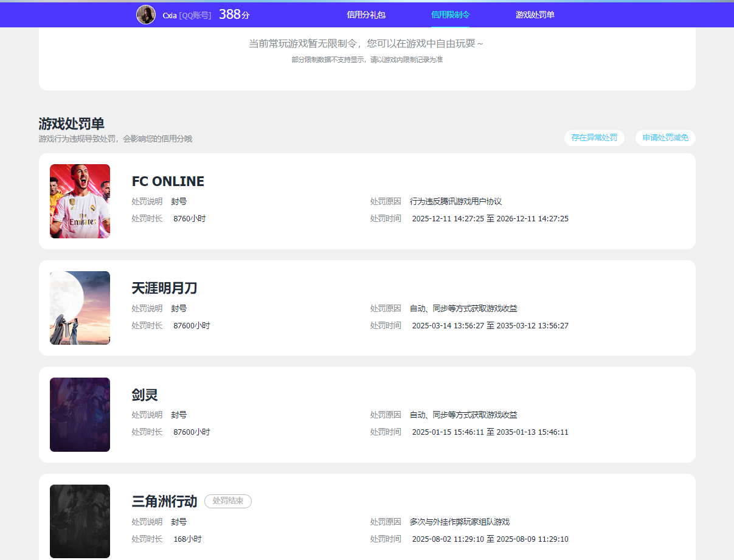Open the 三角洲行动 game cover thumbnail
The width and height of the screenshot is (734, 560).
[x=80, y=522]
